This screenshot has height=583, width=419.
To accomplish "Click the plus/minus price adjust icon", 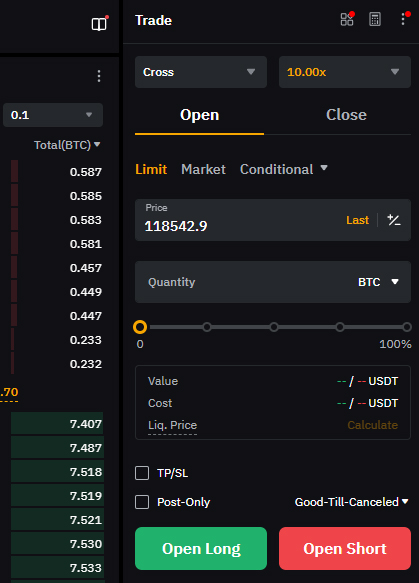I will tap(394, 220).
